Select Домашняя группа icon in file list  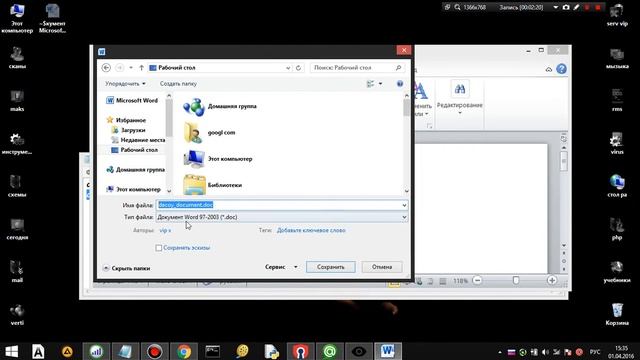(193, 107)
